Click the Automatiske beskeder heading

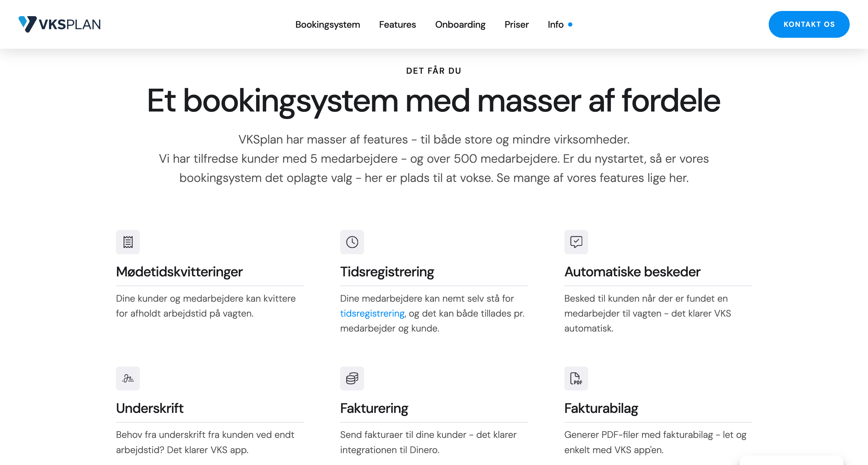tap(632, 272)
